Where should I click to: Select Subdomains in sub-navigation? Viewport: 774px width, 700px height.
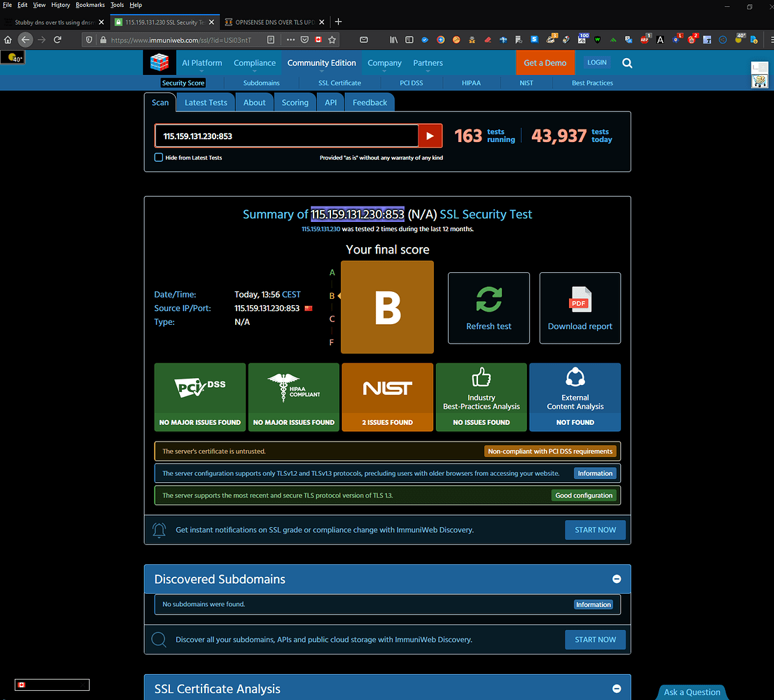(261, 83)
